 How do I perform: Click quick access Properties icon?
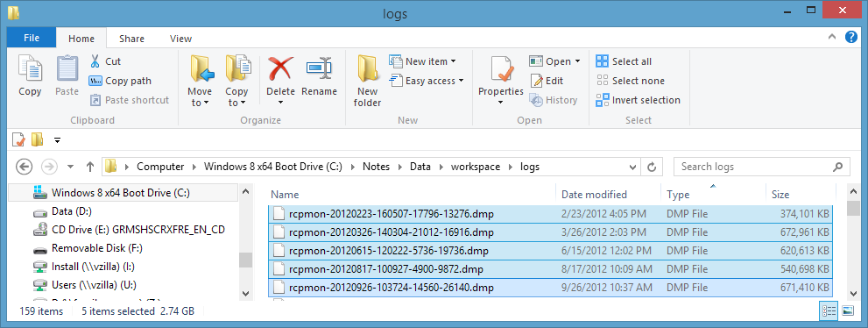click(x=18, y=139)
